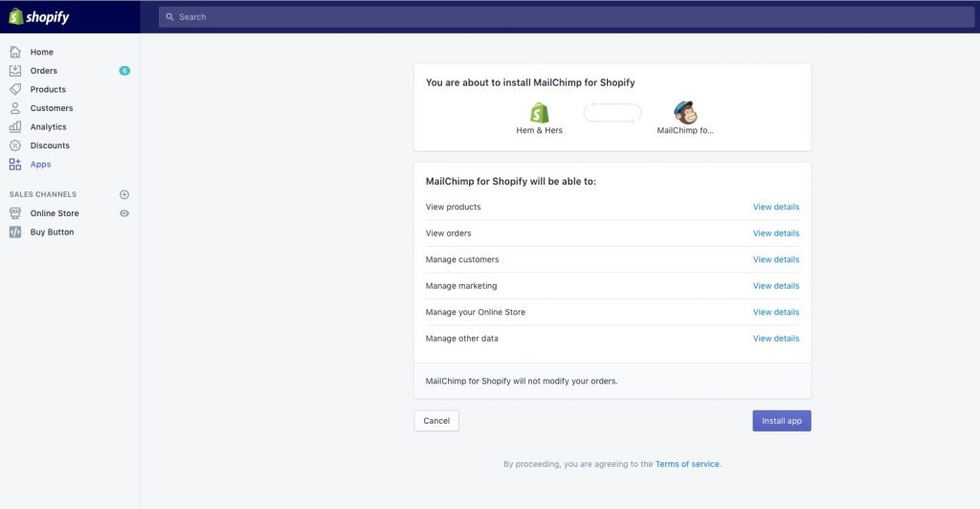
Task: Open the Home menu item
Action: click(42, 52)
